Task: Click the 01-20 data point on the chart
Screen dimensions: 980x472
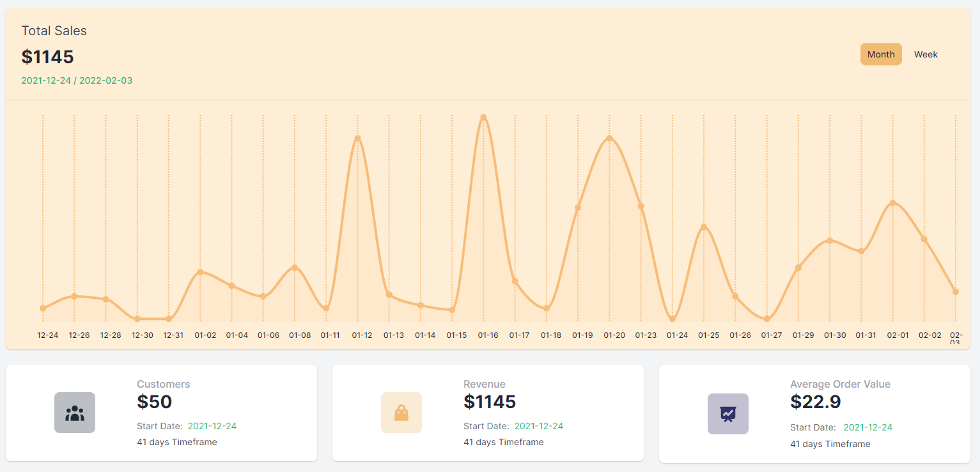Action: (x=609, y=138)
